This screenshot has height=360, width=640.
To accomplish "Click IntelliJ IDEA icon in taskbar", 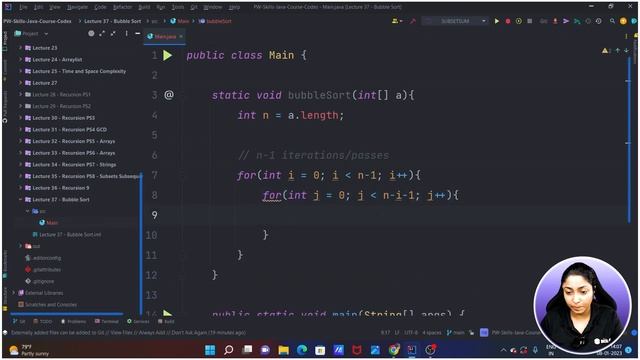I will point(412,350).
